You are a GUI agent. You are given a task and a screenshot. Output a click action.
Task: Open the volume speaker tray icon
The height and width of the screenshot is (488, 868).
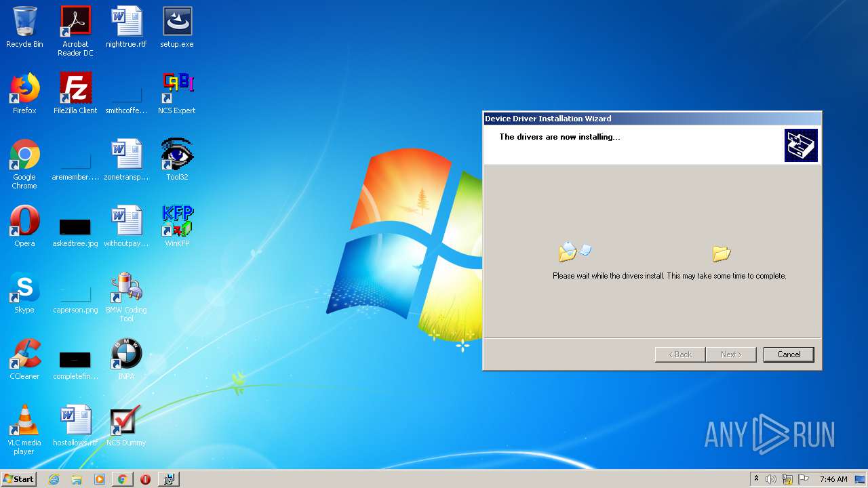[x=771, y=479]
